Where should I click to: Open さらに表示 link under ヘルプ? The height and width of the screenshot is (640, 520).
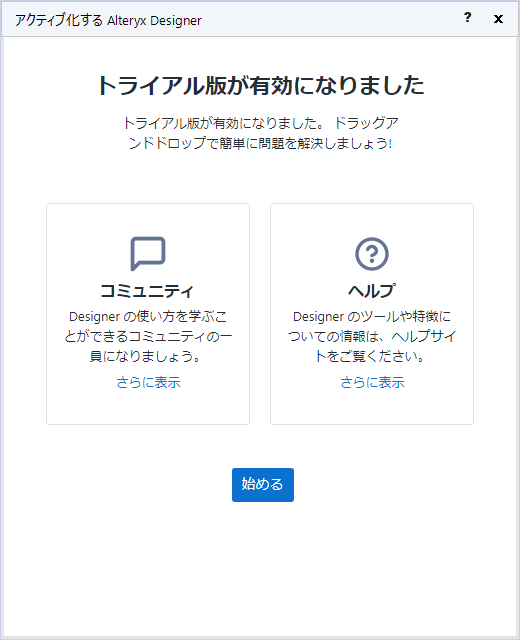tap(372, 382)
